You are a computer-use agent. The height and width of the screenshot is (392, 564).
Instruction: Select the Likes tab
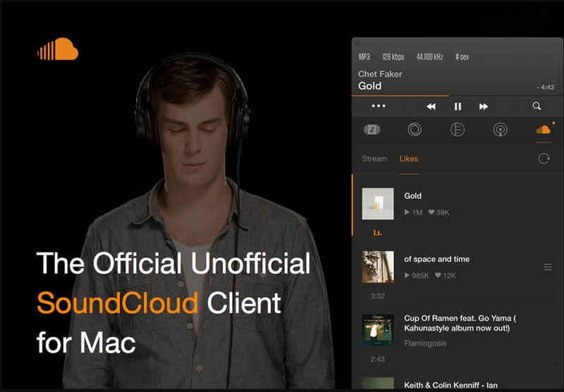point(409,159)
